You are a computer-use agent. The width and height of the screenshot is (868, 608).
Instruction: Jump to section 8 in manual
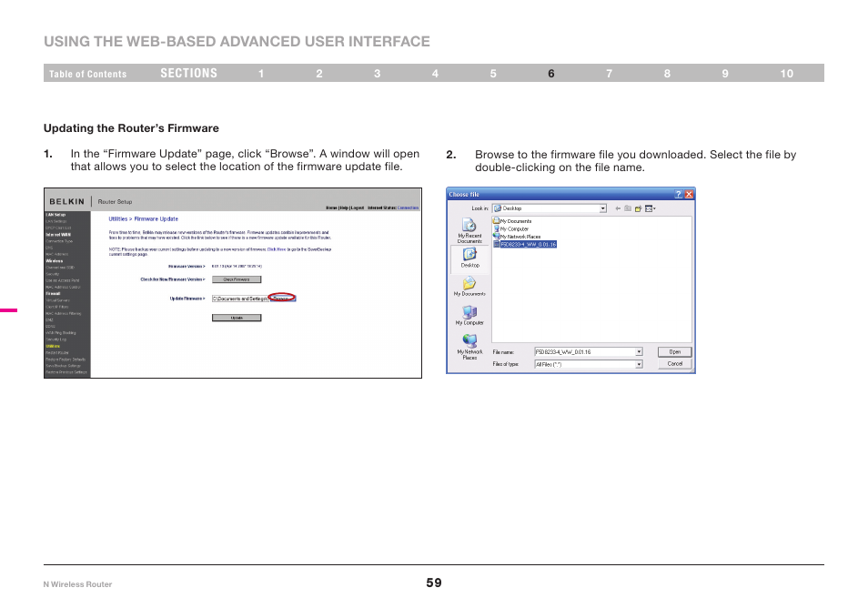667,74
